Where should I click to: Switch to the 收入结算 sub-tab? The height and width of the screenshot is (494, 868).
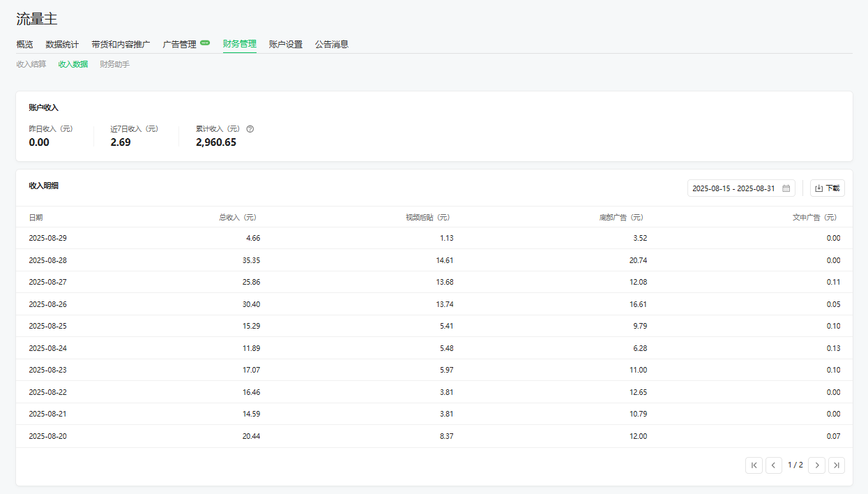[31, 64]
